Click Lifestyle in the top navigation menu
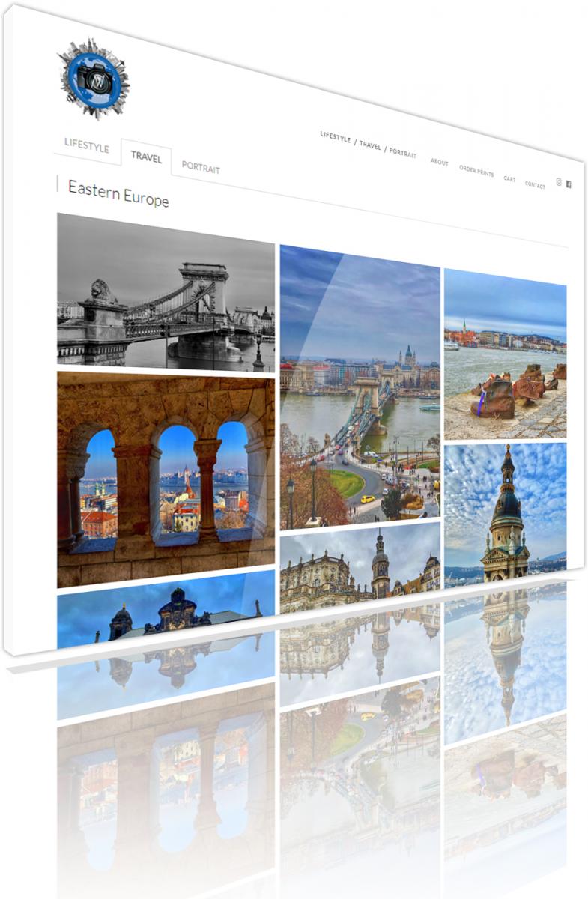The height and width of the screenshot is (899, 588). (335, 137)
